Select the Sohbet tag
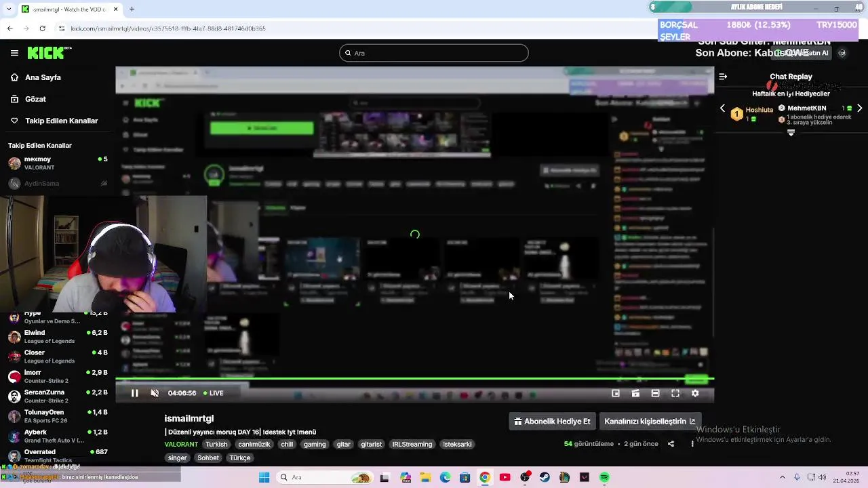 [x=208, y=458]
